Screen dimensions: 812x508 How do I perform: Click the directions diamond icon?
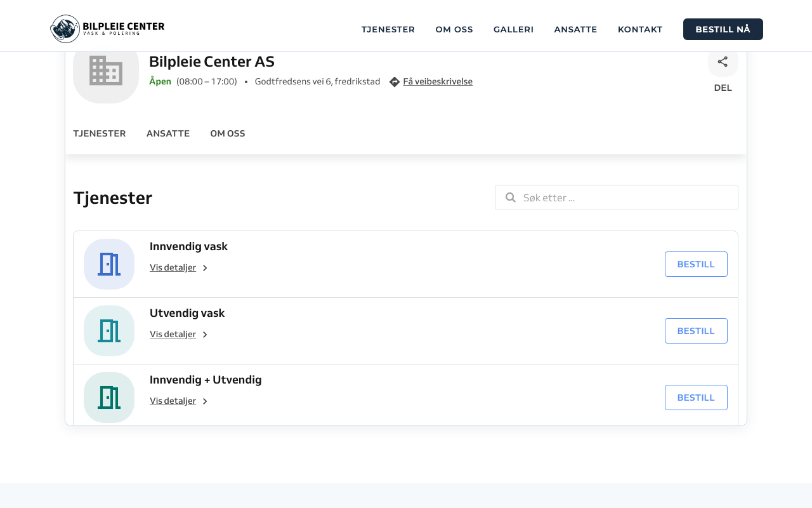coord(395,82)
